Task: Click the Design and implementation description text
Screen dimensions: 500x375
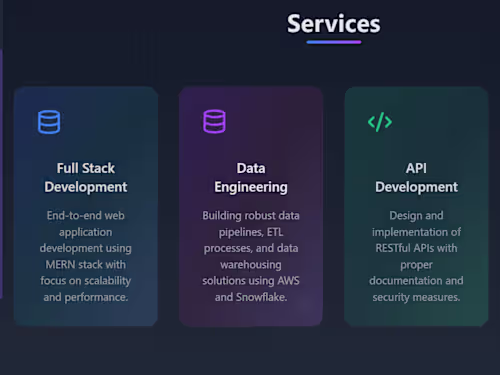Action: [416, 256]
